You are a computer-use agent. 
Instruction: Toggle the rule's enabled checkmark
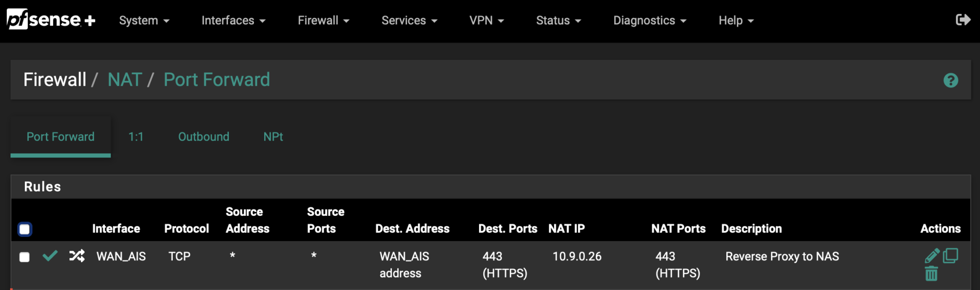tap(49, 256)
